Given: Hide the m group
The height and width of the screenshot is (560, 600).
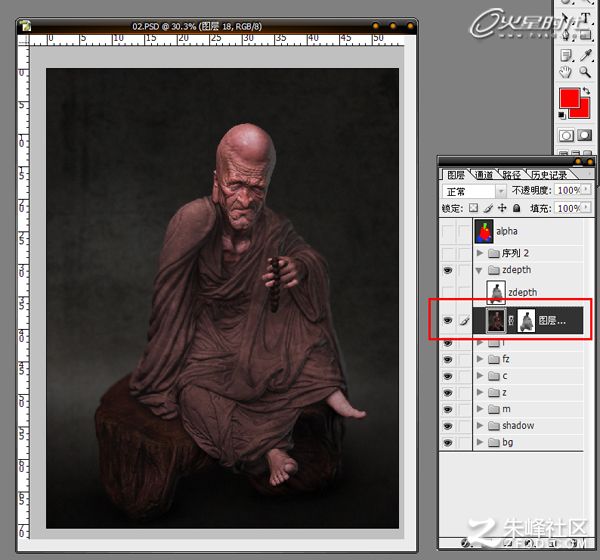Looking at the screenshot, I should 448,409.
